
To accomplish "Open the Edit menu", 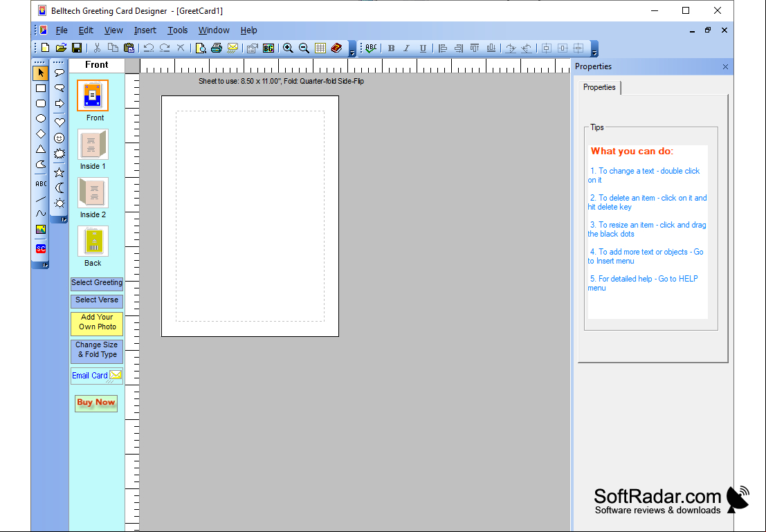I will (86, 30).
